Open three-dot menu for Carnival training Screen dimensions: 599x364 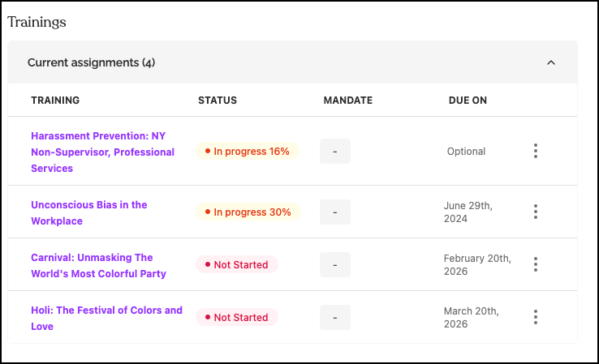535,264
